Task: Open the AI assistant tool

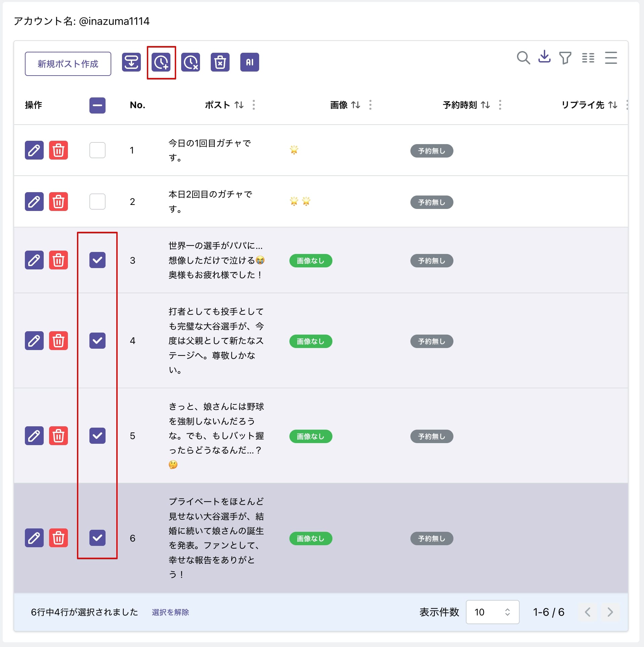Action: click(x=249, y=62)
